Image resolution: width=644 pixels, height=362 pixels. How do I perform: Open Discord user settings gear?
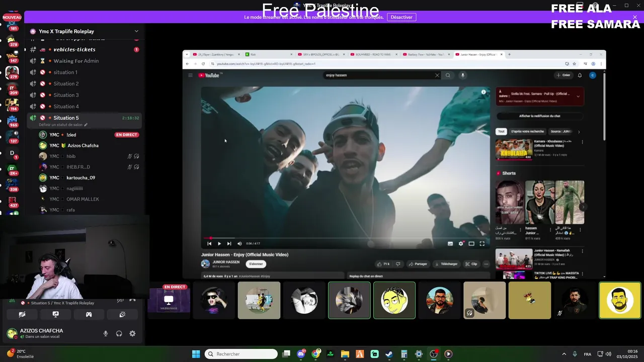[132, 333]
